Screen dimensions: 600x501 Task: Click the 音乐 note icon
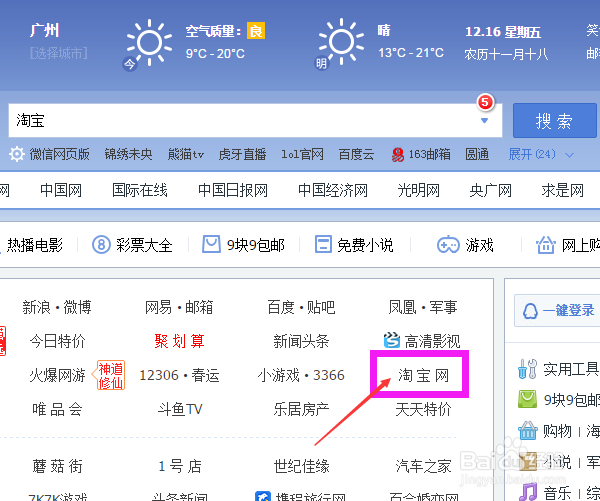coord(528,492)
